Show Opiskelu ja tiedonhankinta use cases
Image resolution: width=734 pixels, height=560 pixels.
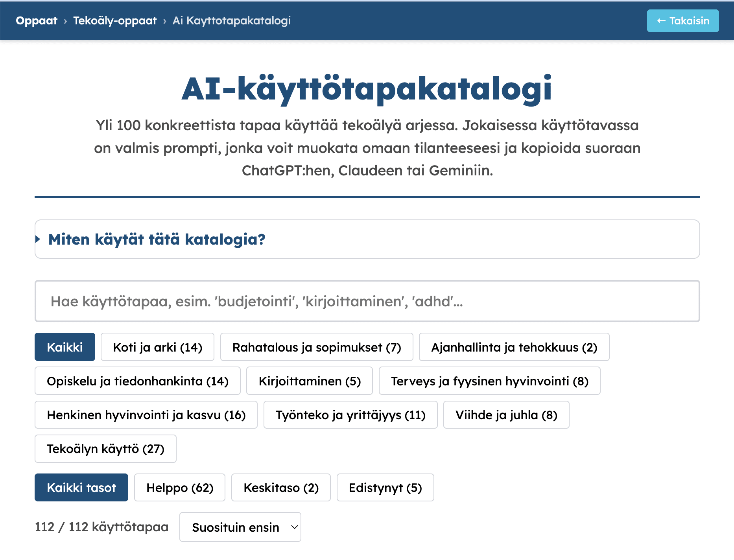(137, 381)
